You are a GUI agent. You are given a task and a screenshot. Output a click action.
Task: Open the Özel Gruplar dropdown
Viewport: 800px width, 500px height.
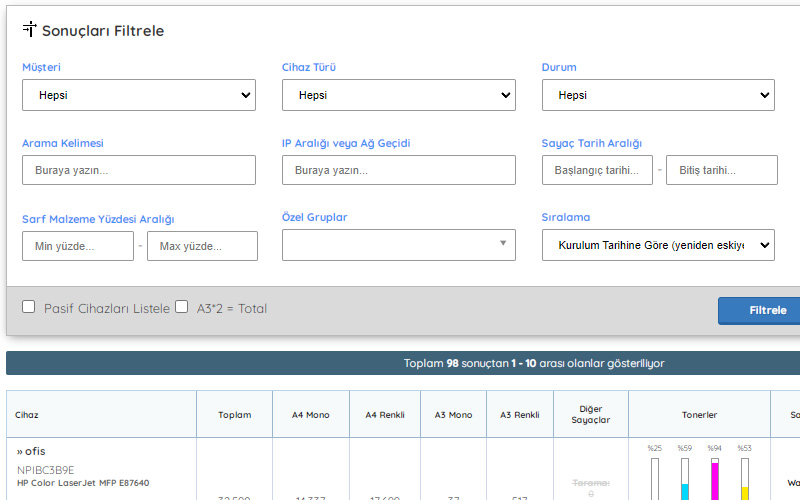[398, 245]
